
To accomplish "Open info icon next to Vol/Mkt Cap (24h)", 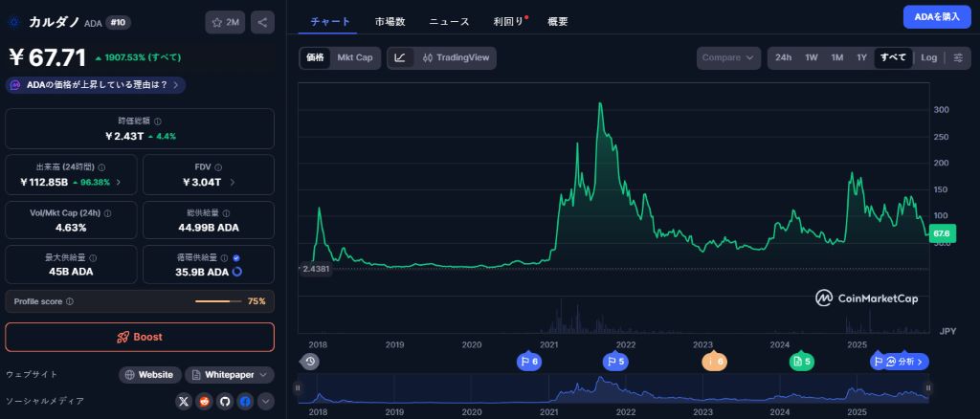I will pos(108,213).
